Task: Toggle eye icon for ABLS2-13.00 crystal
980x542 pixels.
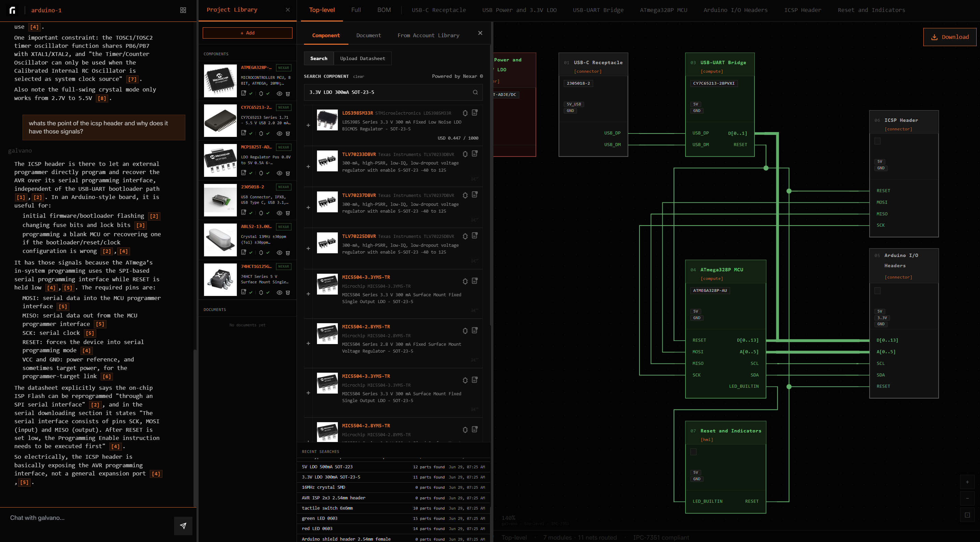Action: pos(279,253)
